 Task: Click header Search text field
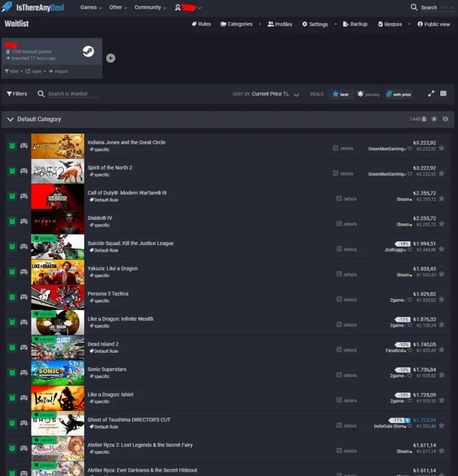click(438, 8)
